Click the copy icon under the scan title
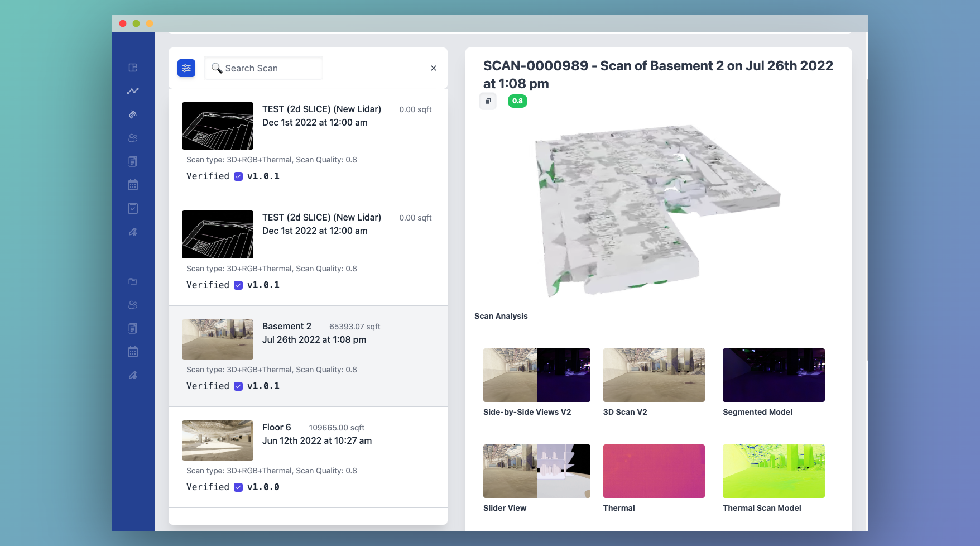Screen dimensions: 980x546 [488, 101]
